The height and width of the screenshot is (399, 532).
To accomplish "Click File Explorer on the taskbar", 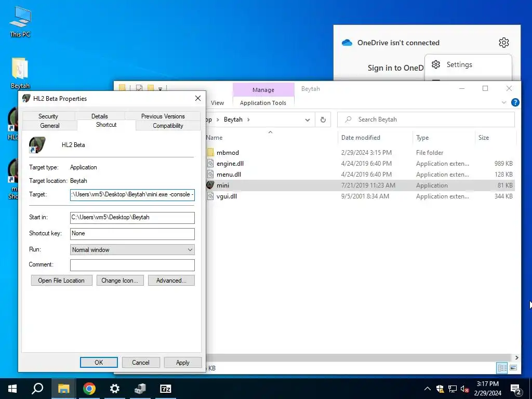I will point(63,389).
